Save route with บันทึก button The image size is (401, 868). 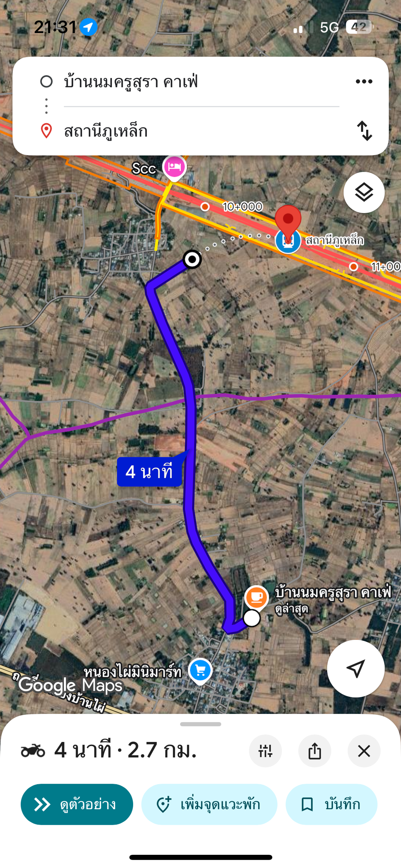click(331, 804)
